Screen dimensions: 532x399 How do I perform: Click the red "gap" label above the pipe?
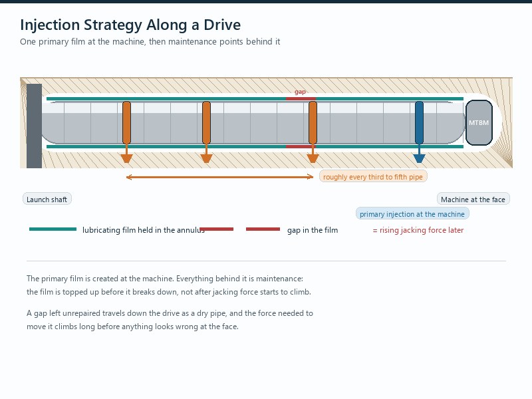(x=301, y=92)
